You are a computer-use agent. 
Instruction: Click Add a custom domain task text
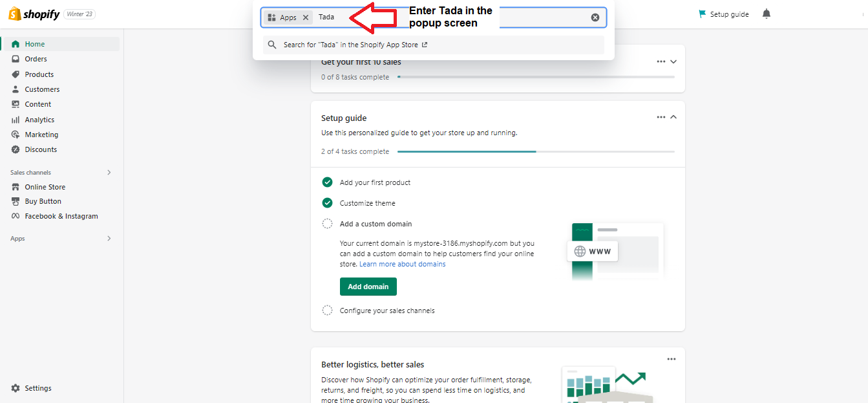376,224
